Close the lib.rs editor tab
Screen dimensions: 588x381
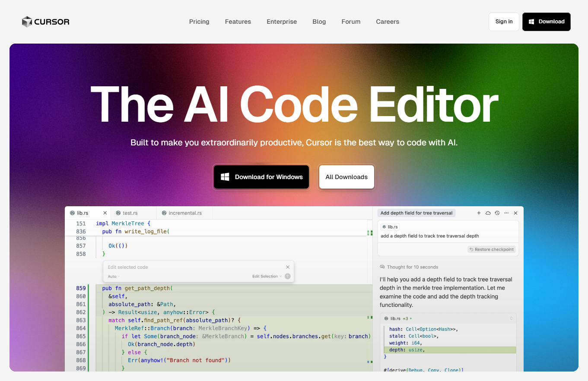pyautogui.click(x=105, y=213)
